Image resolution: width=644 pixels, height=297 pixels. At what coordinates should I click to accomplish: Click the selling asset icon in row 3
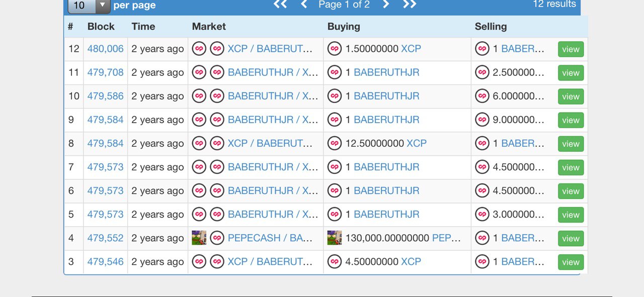[482, 261]
